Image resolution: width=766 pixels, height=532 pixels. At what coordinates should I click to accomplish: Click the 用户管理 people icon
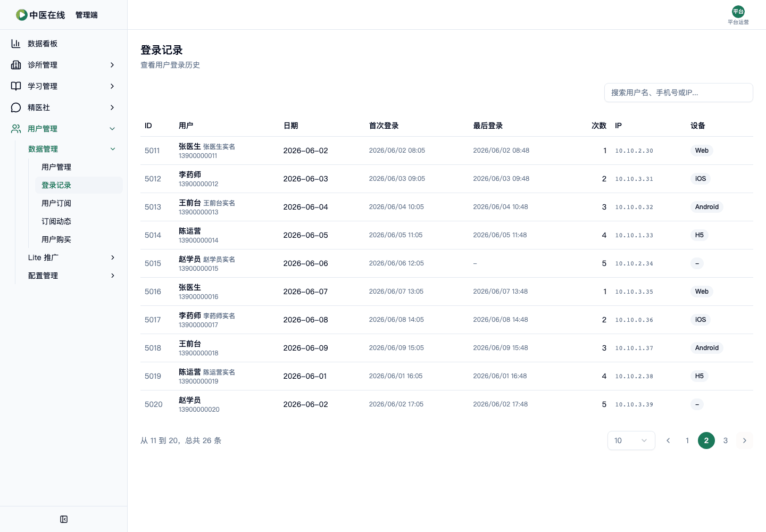click(16, 129)
